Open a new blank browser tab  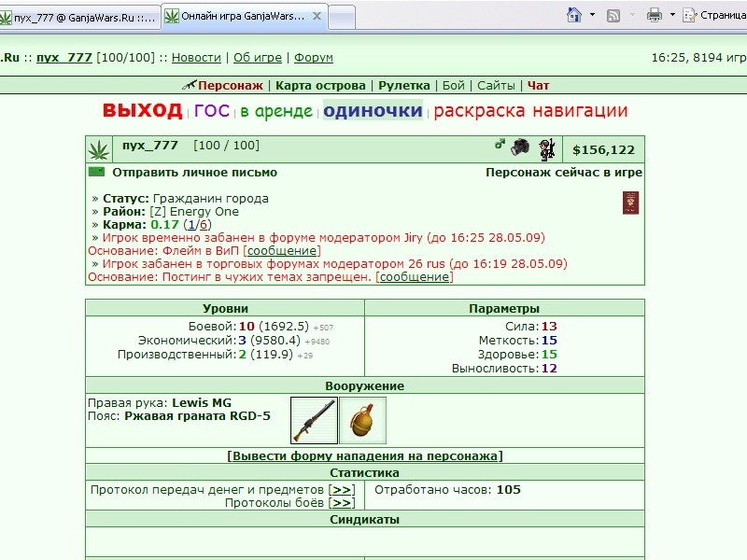click(342, 18)
